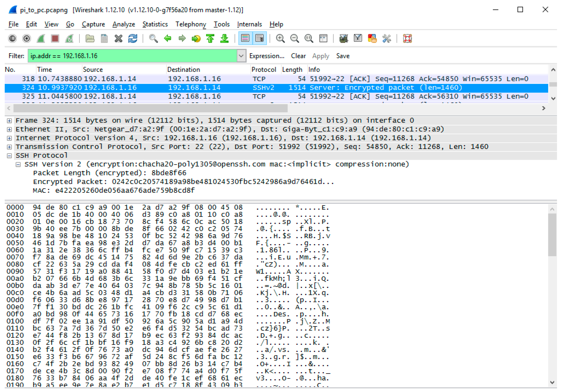This screenshot has height=392, width=561.
Task: Open the Capture menu
Action: click(x=93, y=24)
